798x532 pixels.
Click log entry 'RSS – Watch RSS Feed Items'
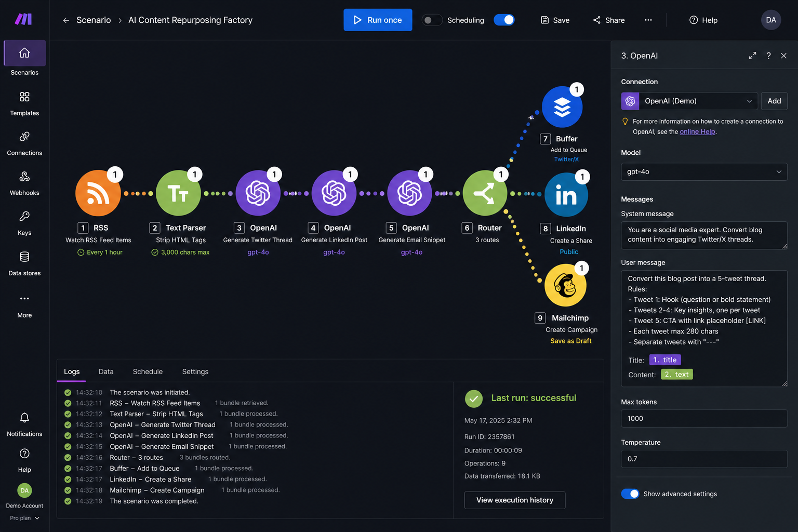[155, 403]
